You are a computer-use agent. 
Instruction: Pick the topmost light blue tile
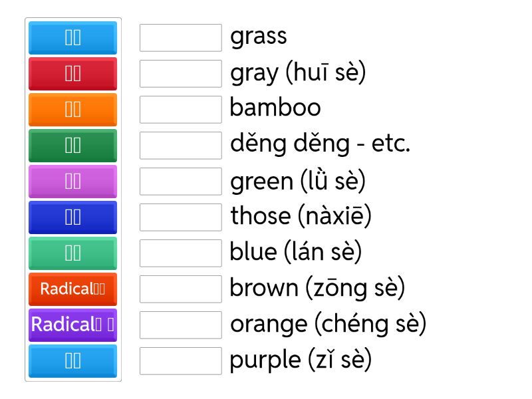(72, 37)
